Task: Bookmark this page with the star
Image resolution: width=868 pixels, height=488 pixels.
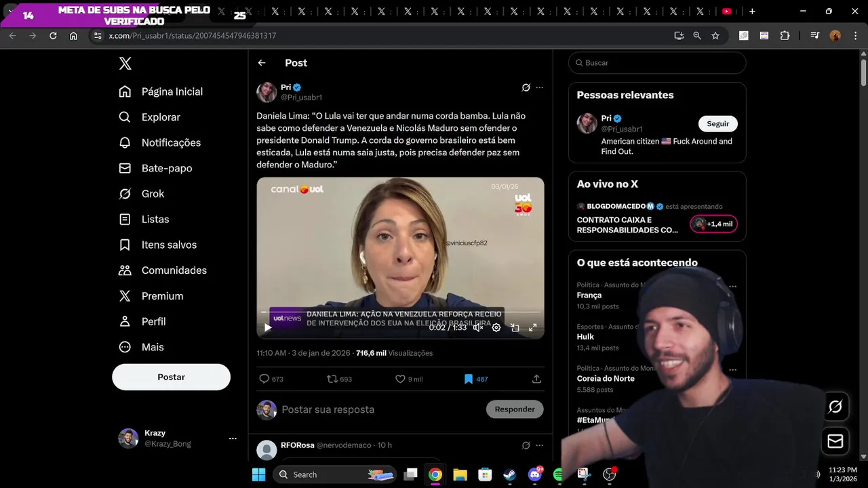Action: (x=715, y=35)
